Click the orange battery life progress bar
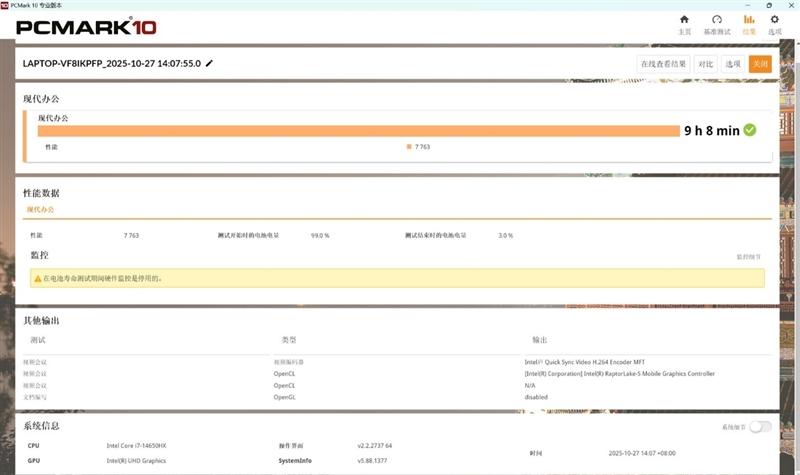Image resolution: width=800 pixels, height=475 pixels. [359, 131]
